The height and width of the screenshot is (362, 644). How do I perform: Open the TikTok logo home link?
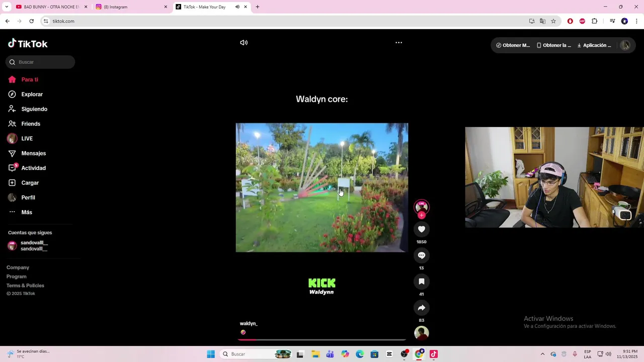[x=28, y=44]
